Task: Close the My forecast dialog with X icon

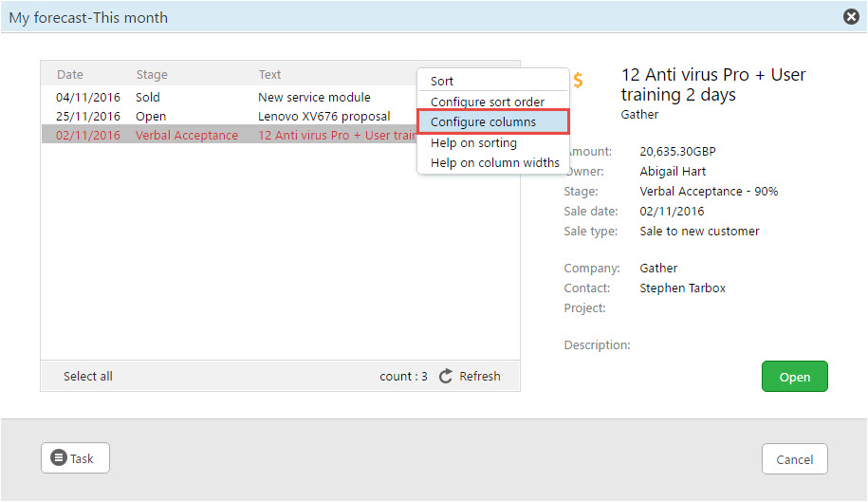Action: coord(851,16)
